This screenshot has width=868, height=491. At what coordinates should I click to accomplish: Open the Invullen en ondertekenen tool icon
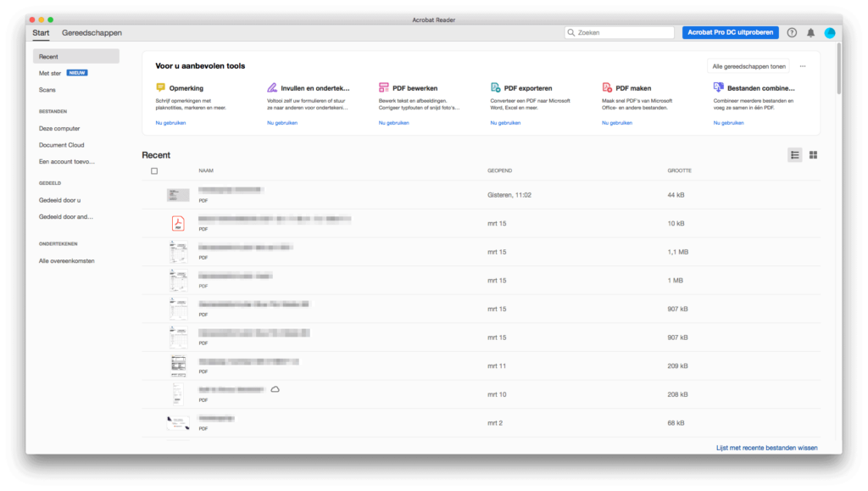point(272,87)
